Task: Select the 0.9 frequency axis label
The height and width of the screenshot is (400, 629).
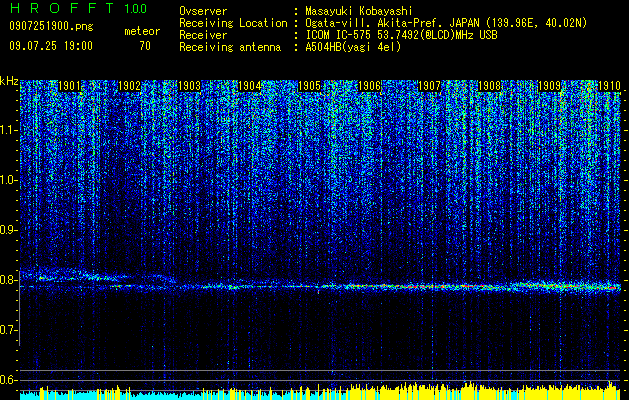Action: pyautogui.click(x=9, y=230)
